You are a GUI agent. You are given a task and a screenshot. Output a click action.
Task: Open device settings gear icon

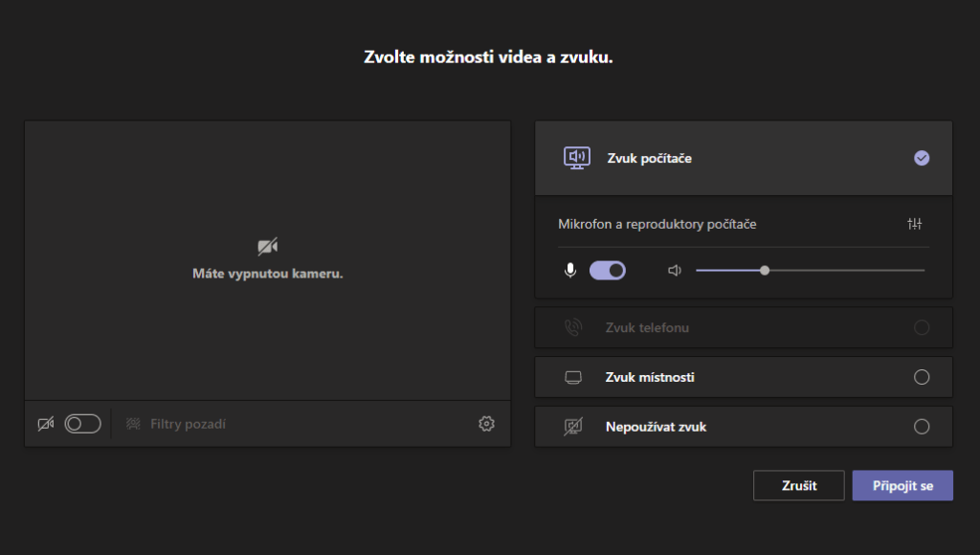pos(486,424)
